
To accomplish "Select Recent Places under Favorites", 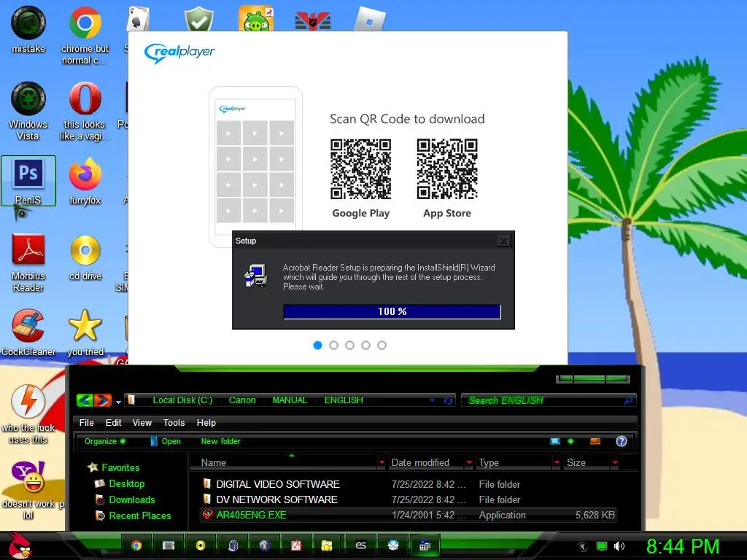I will (139, 516).
